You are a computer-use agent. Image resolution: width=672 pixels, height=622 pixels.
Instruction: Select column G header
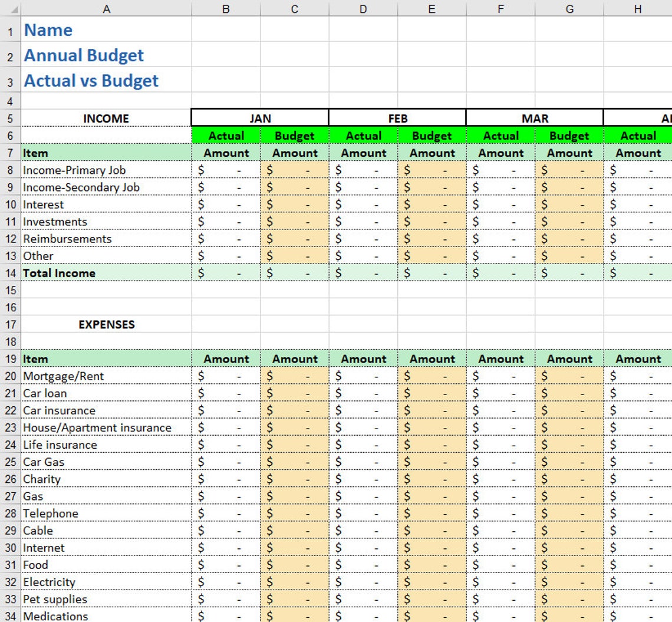pyautogui.click(x=569, y=8)
